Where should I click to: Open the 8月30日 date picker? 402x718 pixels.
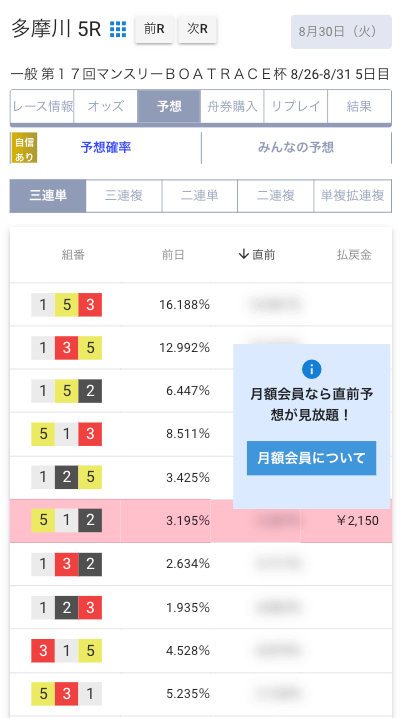tap(341, 32)
